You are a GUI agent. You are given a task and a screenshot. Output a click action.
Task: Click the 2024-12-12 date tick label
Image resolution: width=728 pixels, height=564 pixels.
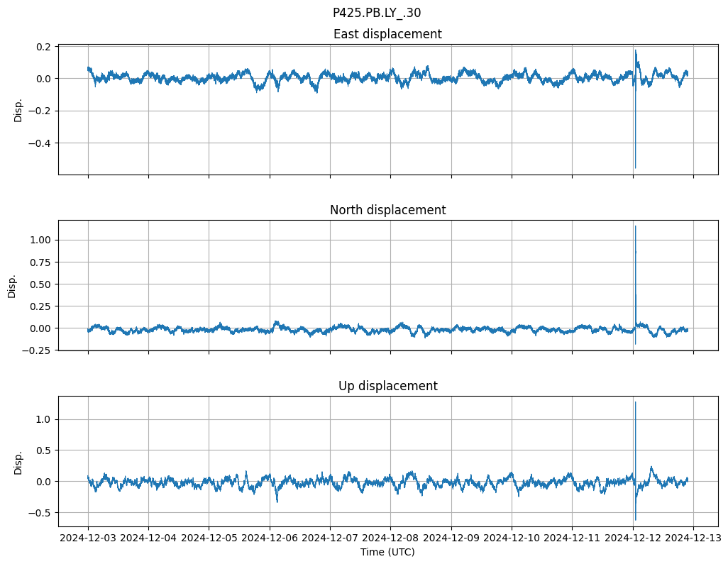[x=633, y=538]
